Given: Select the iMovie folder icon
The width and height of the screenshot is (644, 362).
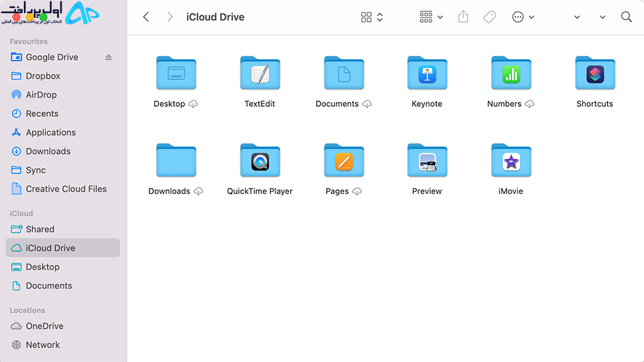Looking at the screenshot, I should coord(511,160).
